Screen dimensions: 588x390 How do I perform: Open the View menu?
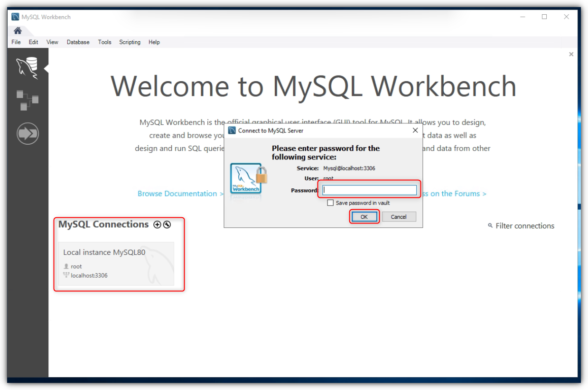point(52,42)
